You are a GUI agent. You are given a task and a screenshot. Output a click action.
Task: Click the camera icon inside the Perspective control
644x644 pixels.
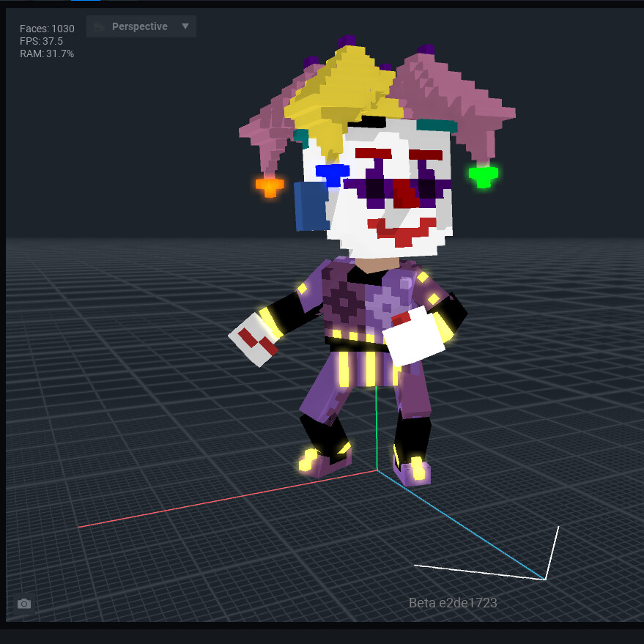[x=99, y=26]
